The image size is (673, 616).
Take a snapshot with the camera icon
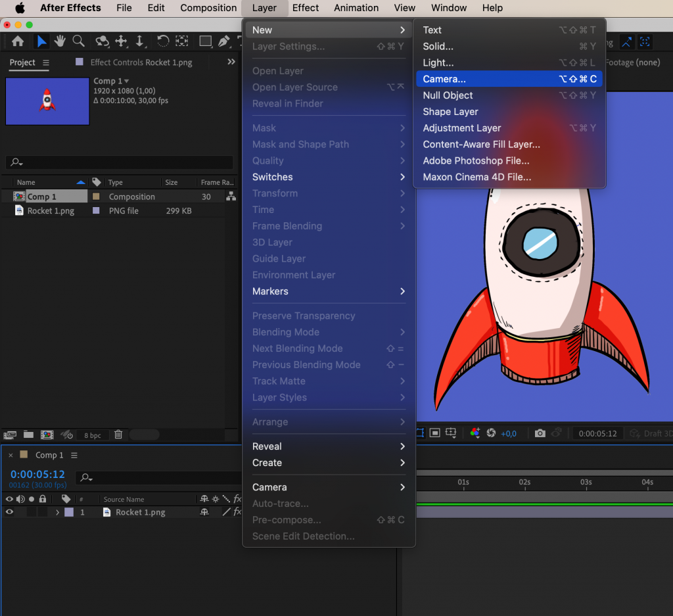pyautogui.click(x=540, y=433)
